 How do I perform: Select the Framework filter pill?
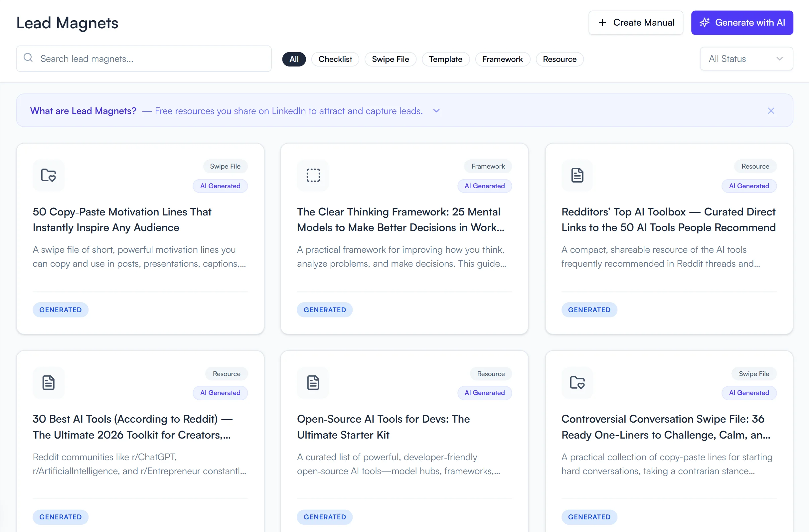(x=502, y=59)
